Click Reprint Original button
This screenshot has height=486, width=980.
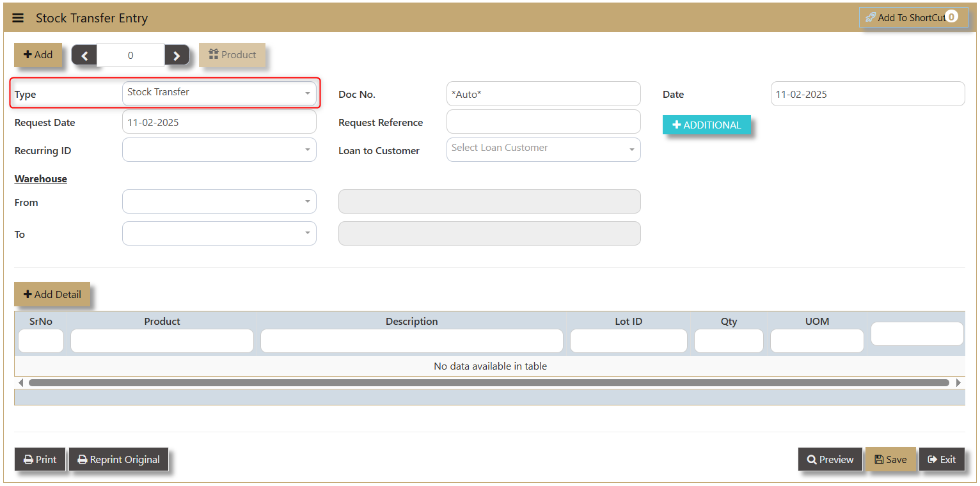(x=118, y=459)
